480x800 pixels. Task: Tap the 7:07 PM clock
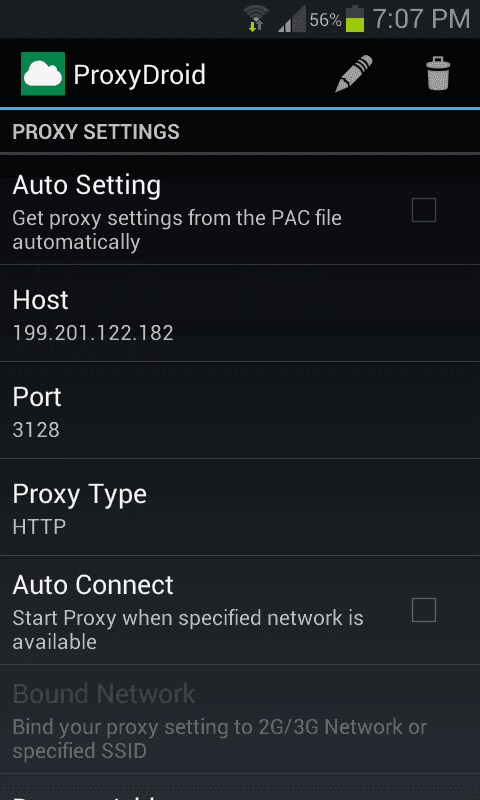pyautogui.click(x=421, y=19)
